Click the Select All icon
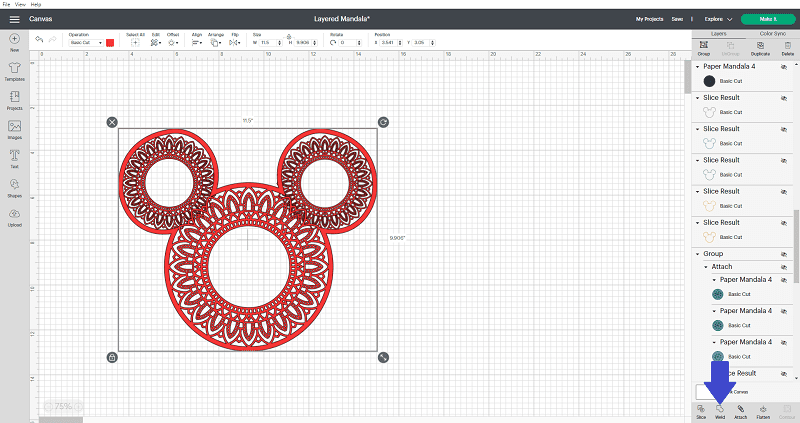800x423 pixels. [135, 43]
